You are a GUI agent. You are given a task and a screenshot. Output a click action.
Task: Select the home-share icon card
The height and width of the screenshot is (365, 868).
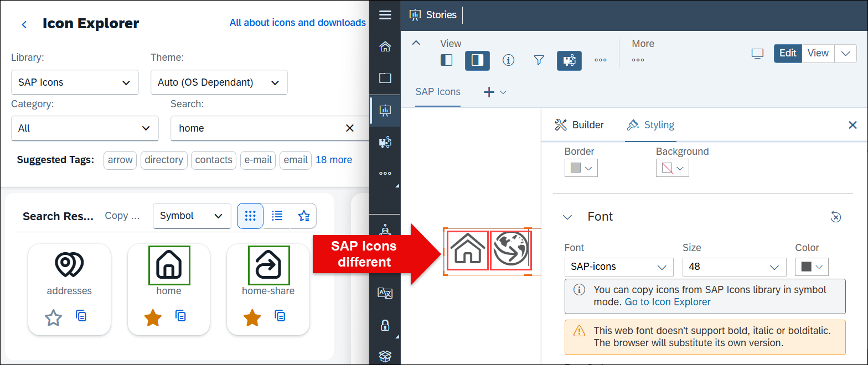coord(268,289)
